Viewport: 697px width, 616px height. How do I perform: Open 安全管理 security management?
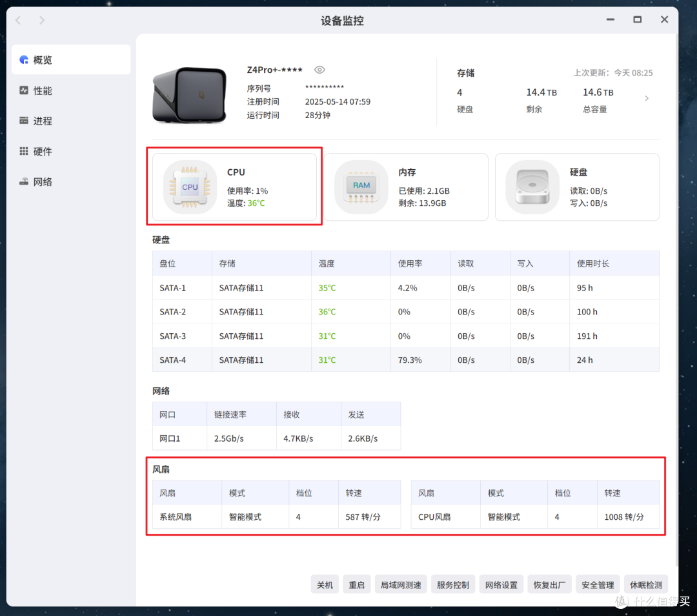(598, 584)
